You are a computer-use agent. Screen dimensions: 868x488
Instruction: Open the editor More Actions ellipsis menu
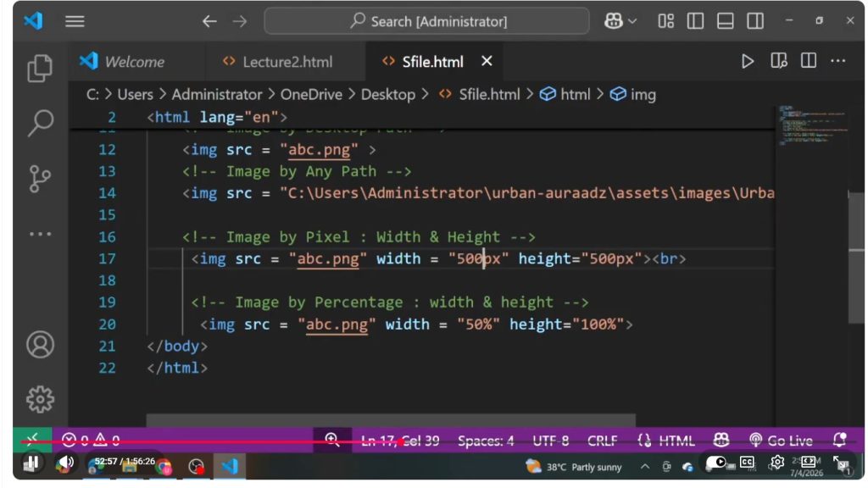838,61
